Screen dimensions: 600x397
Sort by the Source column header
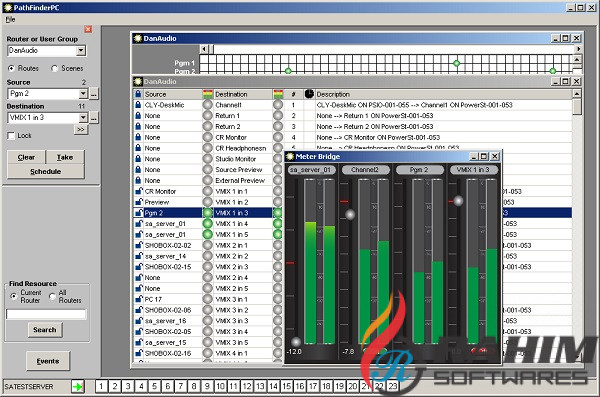[x=173, y=94]
